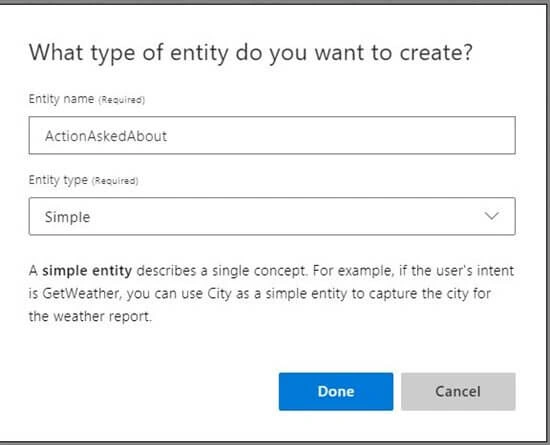Focus the Entity name input field
The image size is (550, 445).
point(272,135)
